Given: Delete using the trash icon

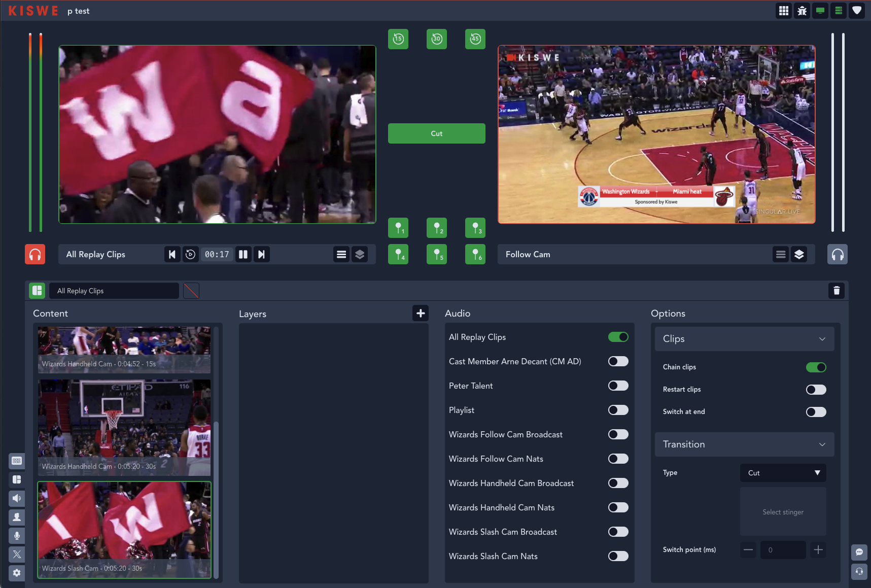Looking at the screenshot, I should point(837,291).
